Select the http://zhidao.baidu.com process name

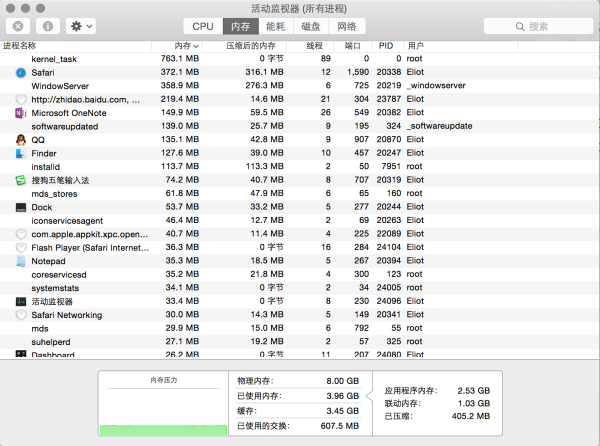86,100
